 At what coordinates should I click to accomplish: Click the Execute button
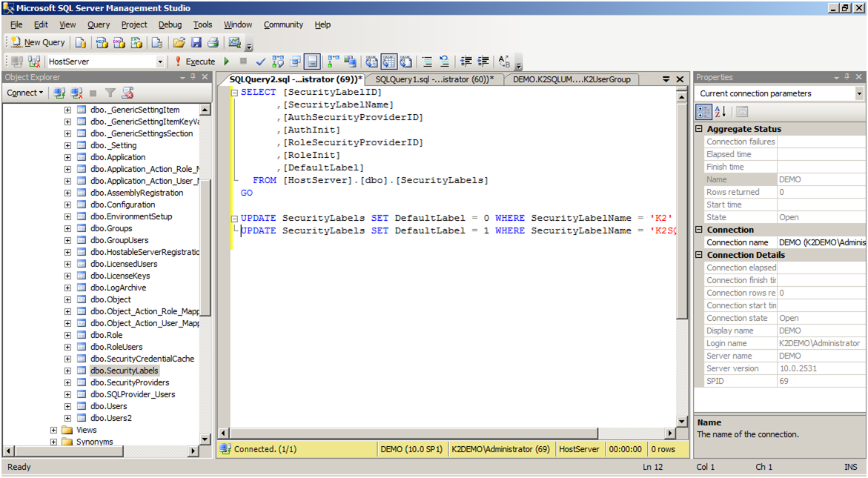click(x=195, y=62)
